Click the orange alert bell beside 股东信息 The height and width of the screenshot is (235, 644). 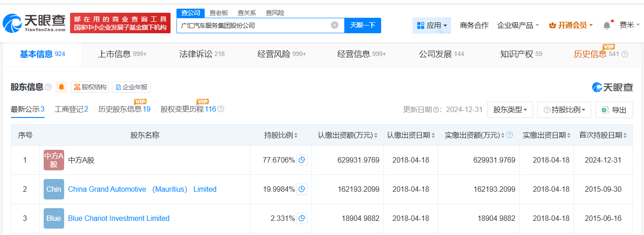point(61,87)
